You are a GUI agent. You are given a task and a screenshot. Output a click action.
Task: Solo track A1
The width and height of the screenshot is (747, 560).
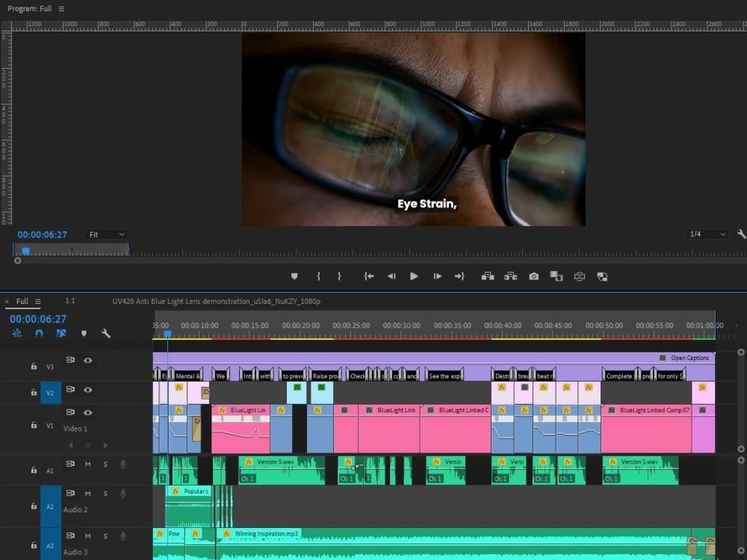click(105, 464)
